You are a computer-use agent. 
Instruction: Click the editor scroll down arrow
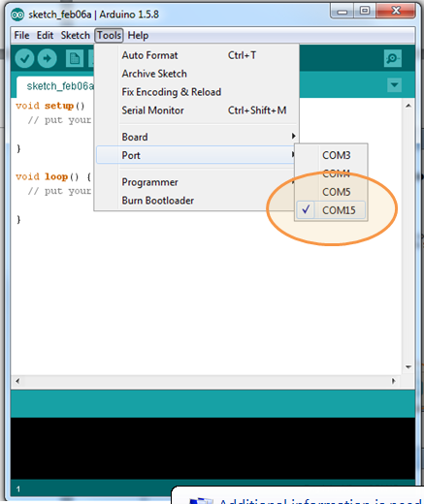[x=408, y=367]
